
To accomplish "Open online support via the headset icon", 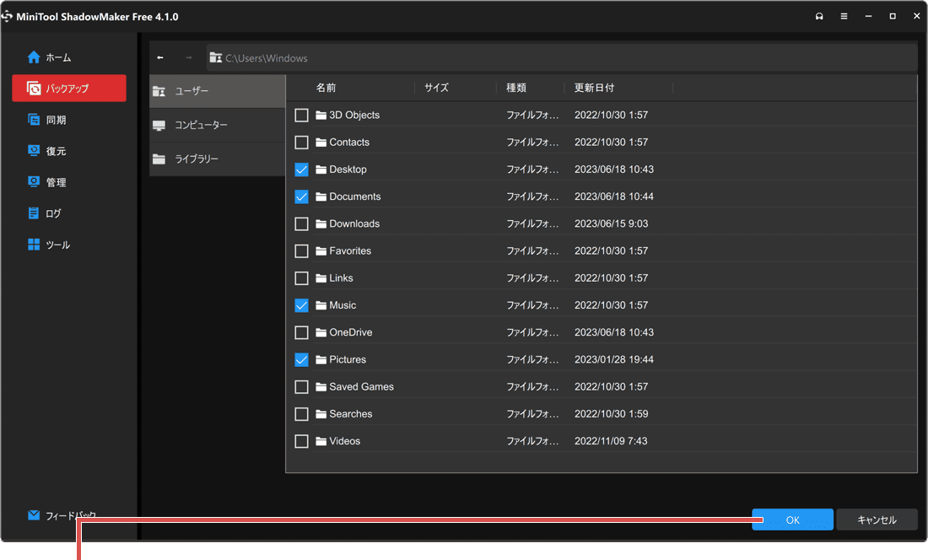I will (818, 15).
